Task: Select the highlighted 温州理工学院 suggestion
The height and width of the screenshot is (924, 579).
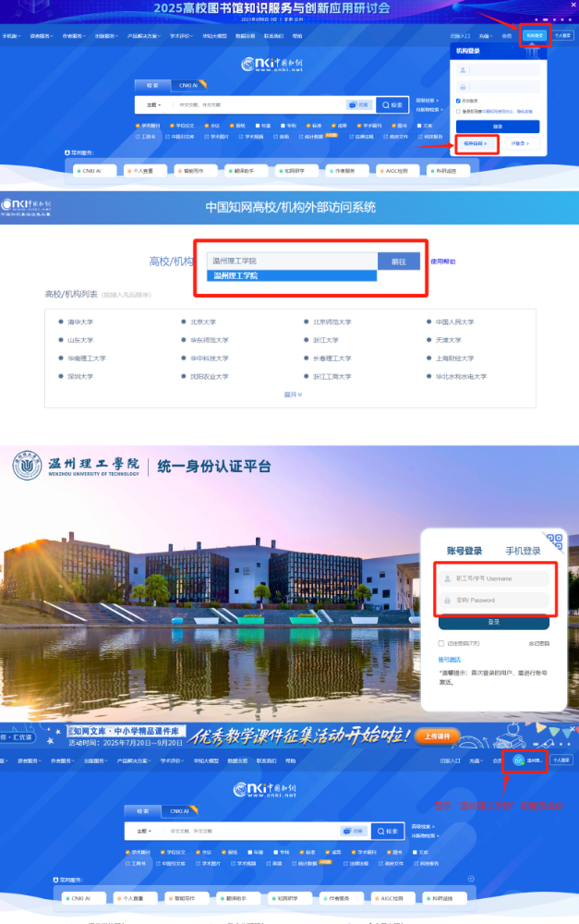Action: click(292, 275)
